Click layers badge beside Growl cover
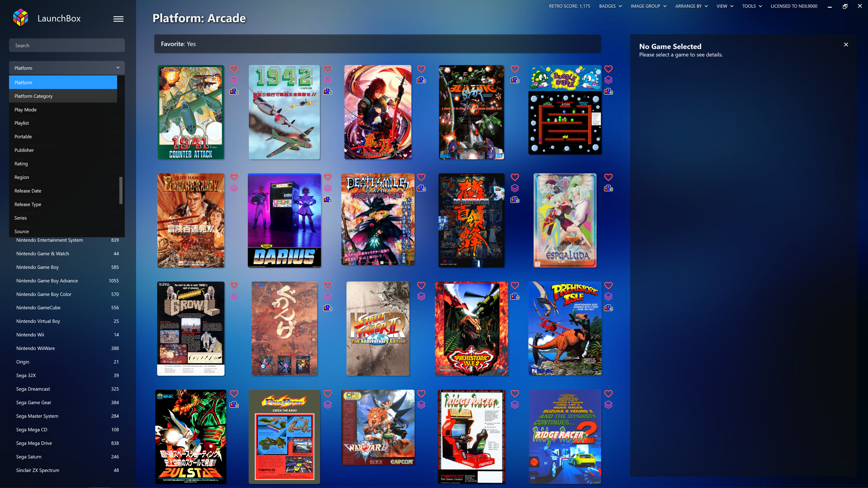The image size is (868, 488). coord(234,296)
